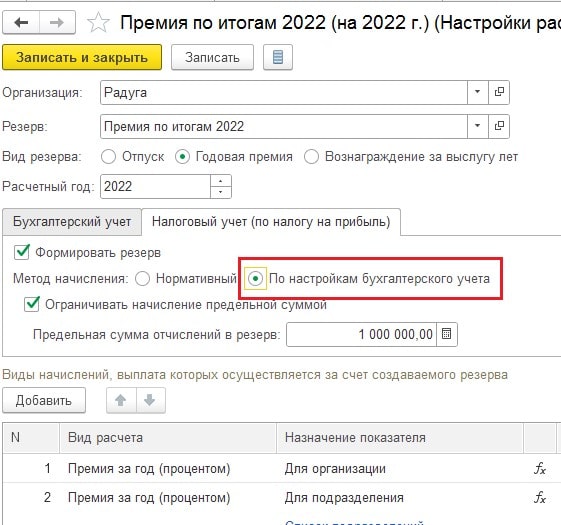Open calculator for Предельная сумма field
This screenshot has height=525, width=561.
447,334
